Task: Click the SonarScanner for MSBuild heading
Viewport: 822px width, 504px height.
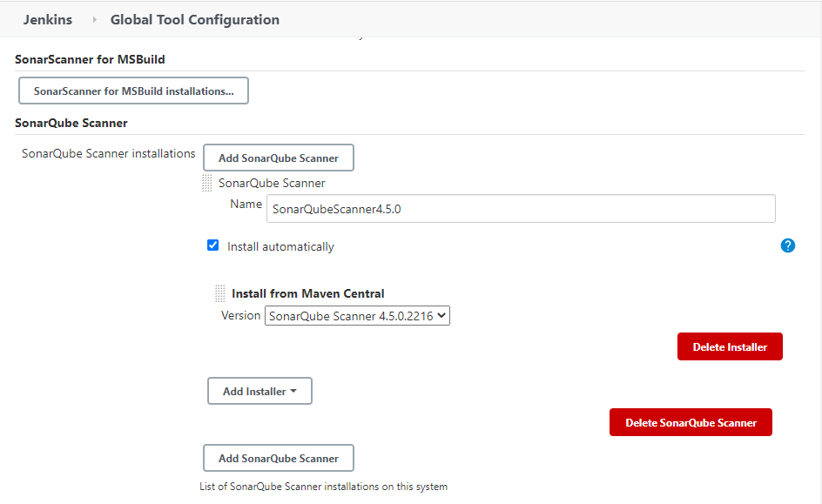Action: [90, 59]
